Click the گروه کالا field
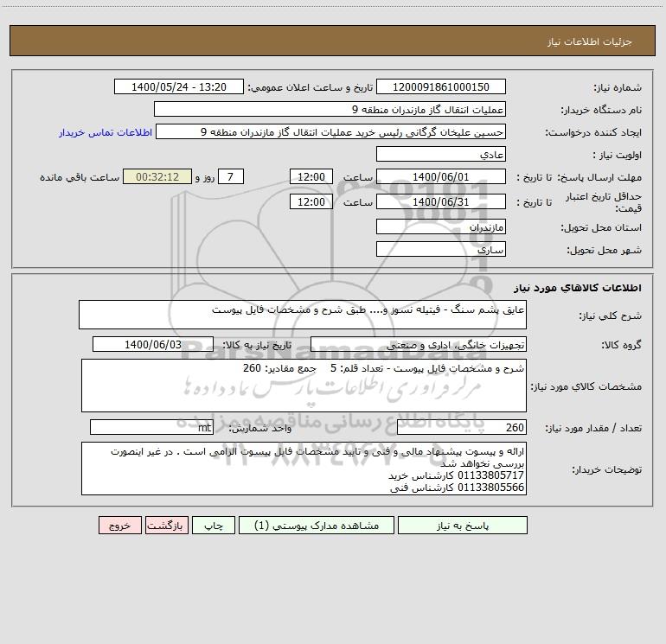 point(419,344)
